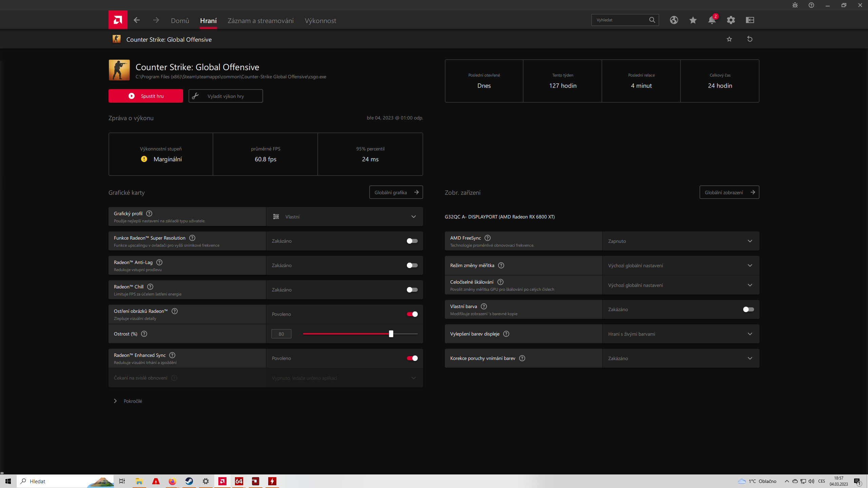Expand the Pokročilé section

point(128,401)
